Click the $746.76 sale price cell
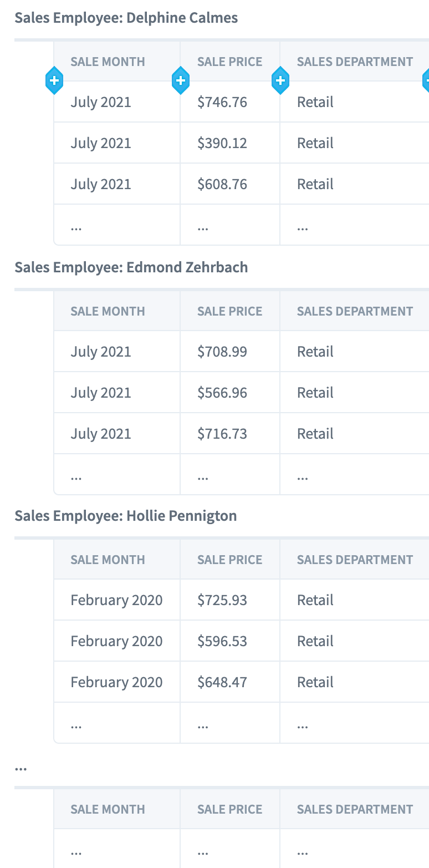 230,102
